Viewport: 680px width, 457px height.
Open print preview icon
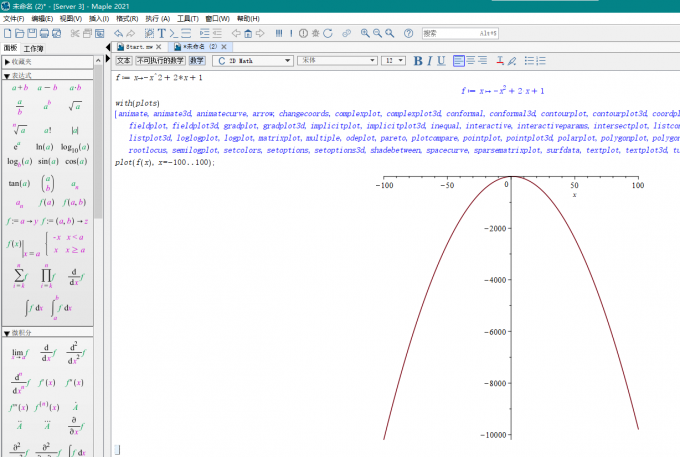56,33
